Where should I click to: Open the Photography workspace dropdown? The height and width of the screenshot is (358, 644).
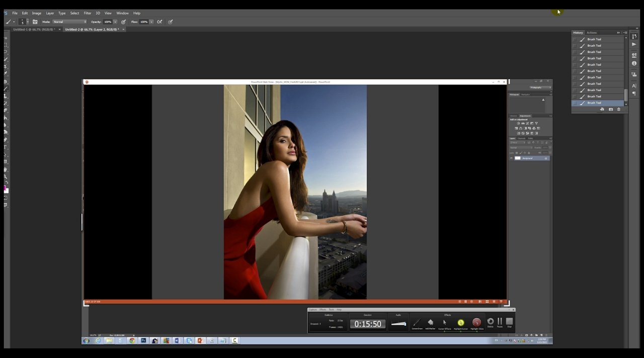point(540,87)
